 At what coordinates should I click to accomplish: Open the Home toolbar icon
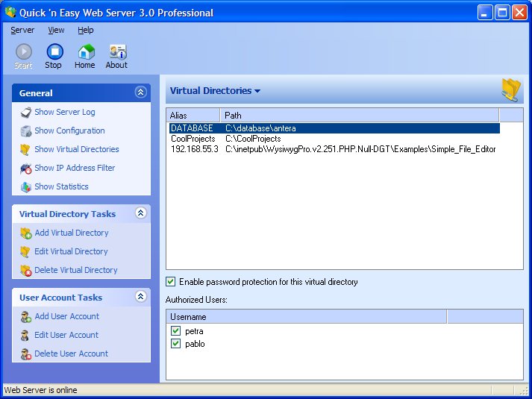click(x=86, y=52)
